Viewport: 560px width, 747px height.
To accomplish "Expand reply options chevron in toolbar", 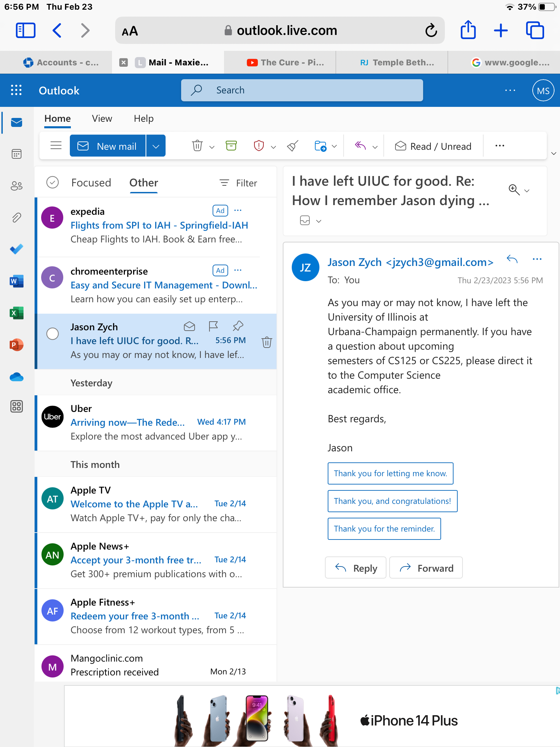I will (375, 147).
